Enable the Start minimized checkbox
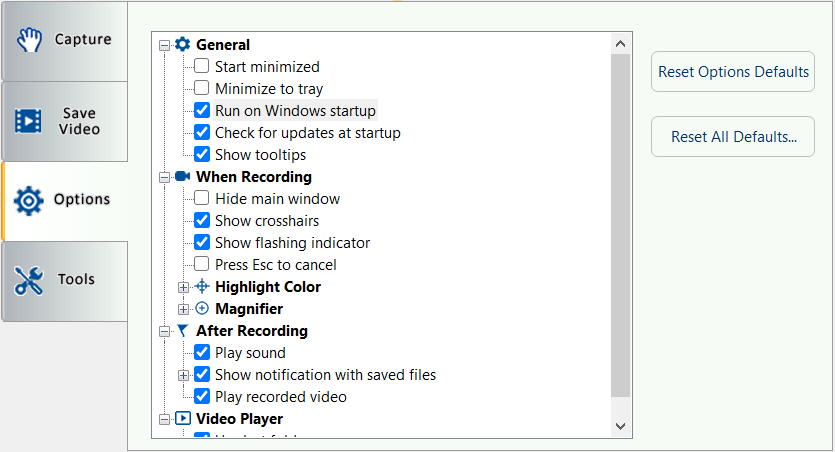 pyautogui.click(x=202, y=67)
